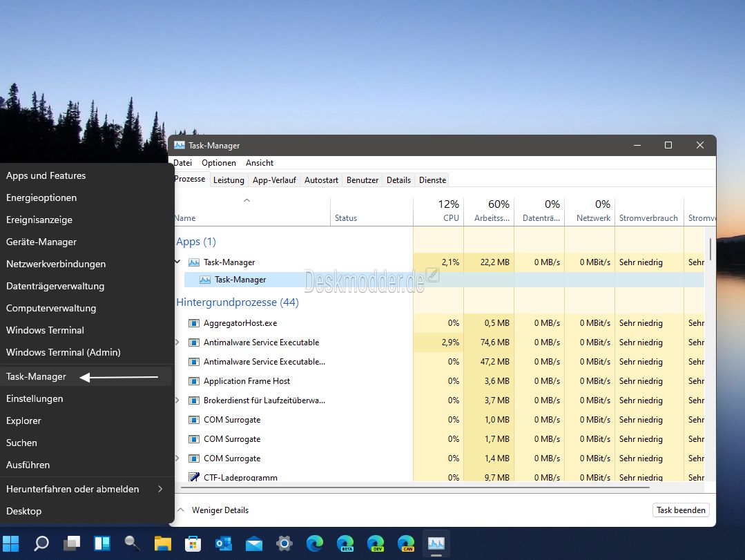Screen dimensions: 745x560
Task: Click the Task-Manager title bar app icon
Action: pyautogui.click(x=180, y=145)
